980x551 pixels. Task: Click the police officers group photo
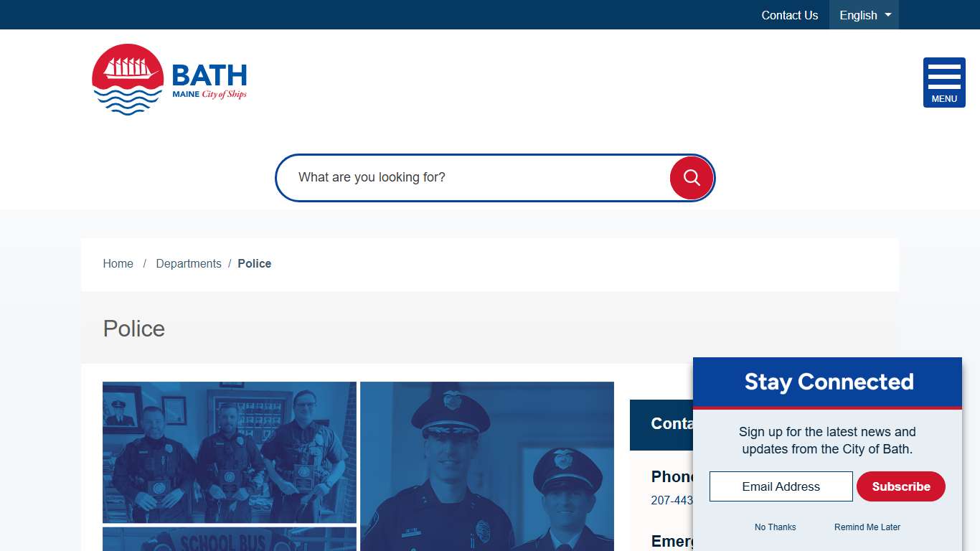(229, 452)
